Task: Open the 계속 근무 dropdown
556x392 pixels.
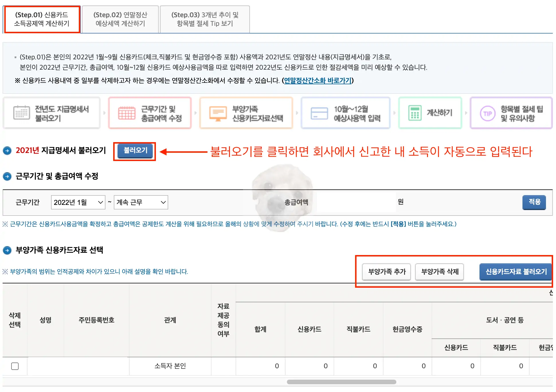Action: tap(140, 202)
